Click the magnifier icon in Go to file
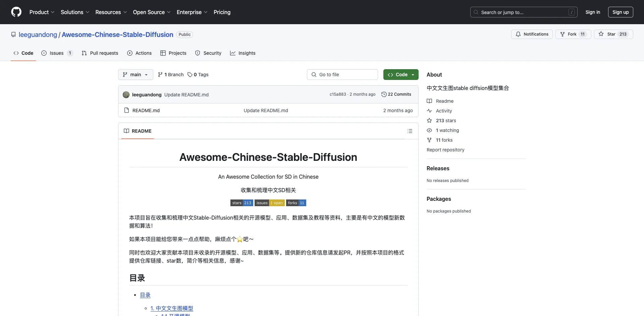This screenshot has height=316, width=644. pos(314,75)
